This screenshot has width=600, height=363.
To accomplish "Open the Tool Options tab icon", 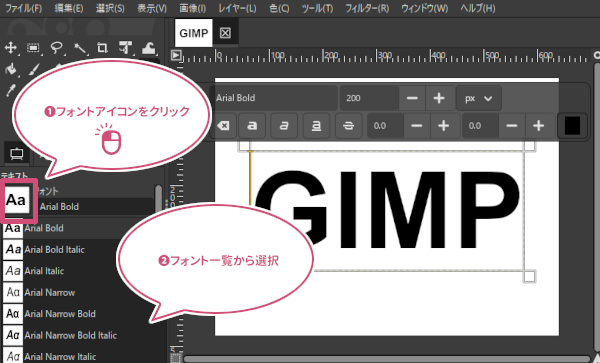I will 16,153.
